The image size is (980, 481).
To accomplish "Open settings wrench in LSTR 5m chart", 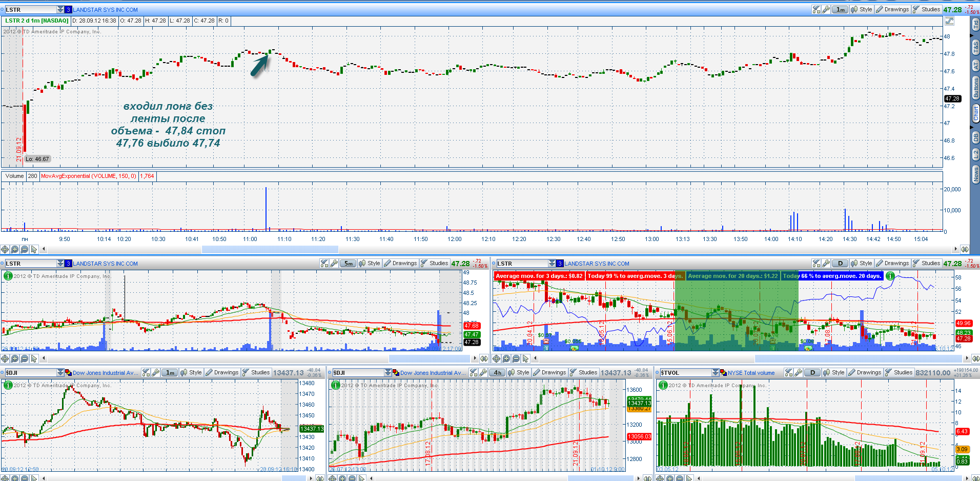I will tap(334, 263).
